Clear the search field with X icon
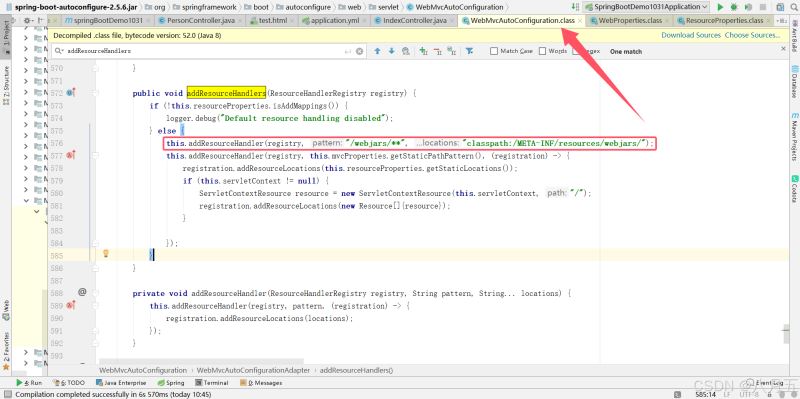 359,51
